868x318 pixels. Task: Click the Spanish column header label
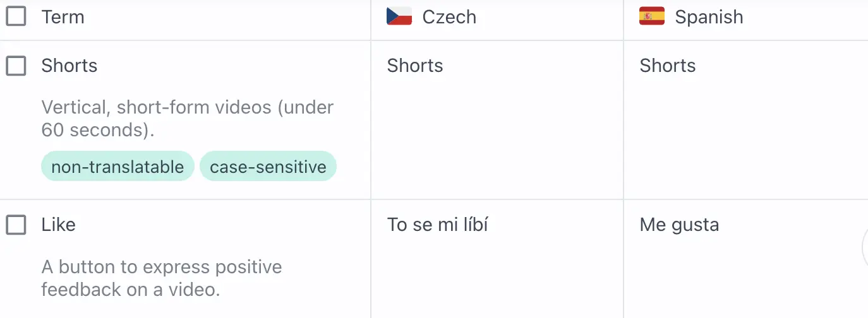709,17
